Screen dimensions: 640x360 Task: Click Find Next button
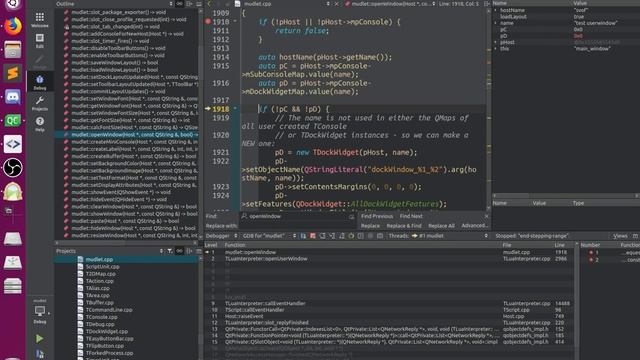tap(411, 216)
